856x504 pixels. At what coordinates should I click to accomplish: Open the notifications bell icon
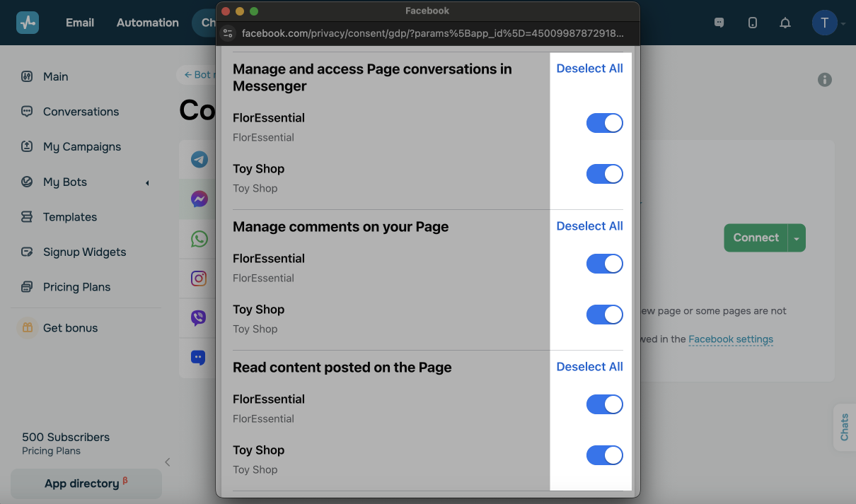pyautogui.click(x=785, y=23)
